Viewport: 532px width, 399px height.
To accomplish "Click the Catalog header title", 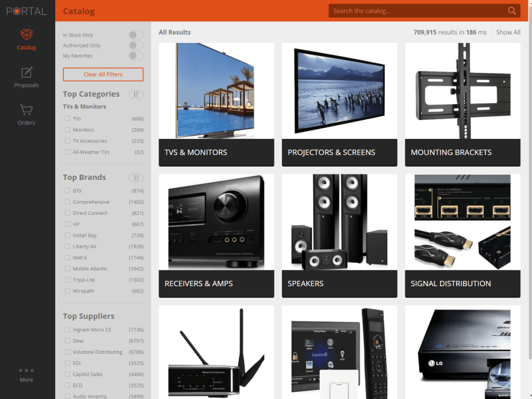I will (x=79, y=11).
